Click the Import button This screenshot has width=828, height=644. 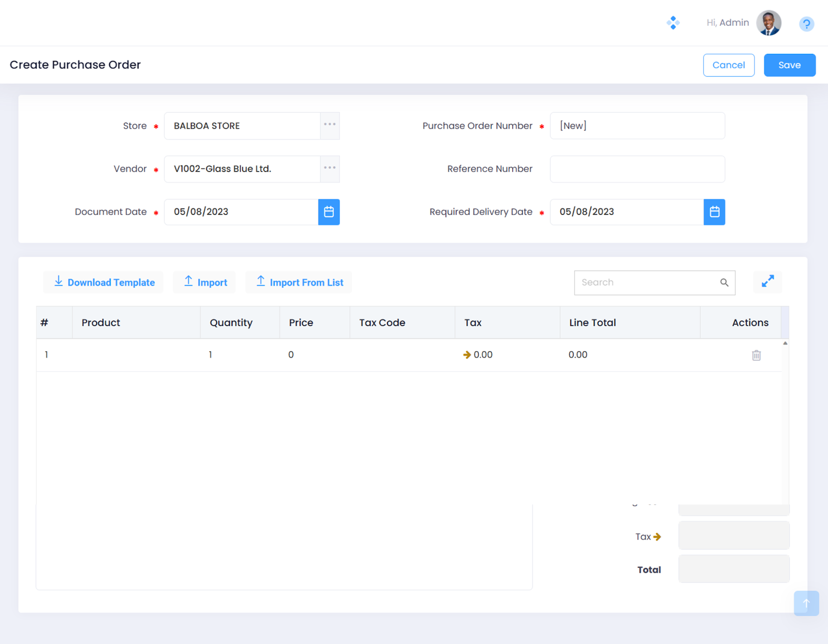[205, 282]
